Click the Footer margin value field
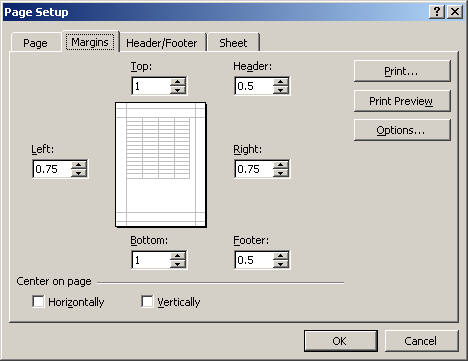This screenshot has width=468, height=361. 254,260
